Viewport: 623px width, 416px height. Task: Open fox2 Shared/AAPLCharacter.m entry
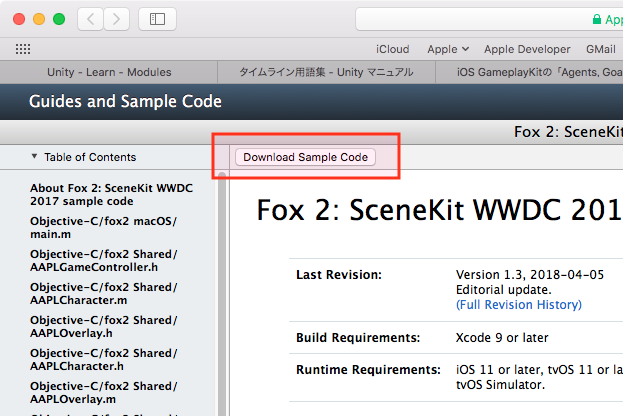[104, 293]
